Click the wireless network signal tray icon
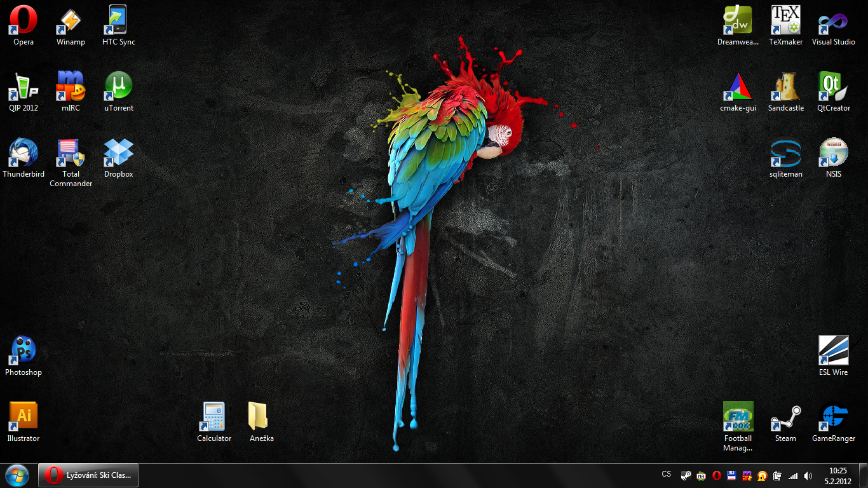868x488 pixels. (x=792, y=476)
